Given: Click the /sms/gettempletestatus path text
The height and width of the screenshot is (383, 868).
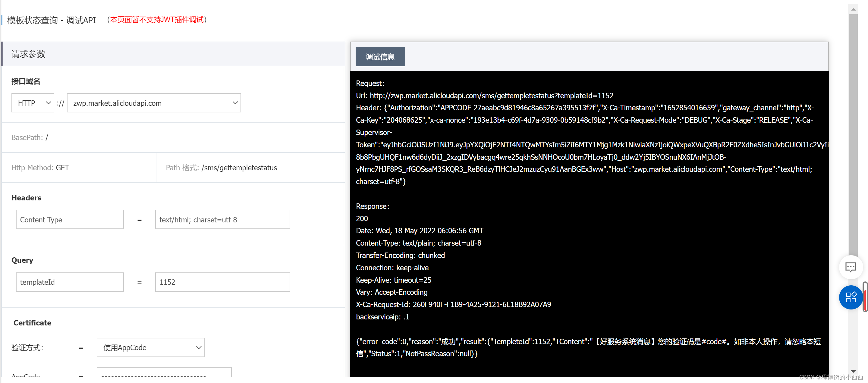Looking at the screenshot, I should [x=239, y=168].
